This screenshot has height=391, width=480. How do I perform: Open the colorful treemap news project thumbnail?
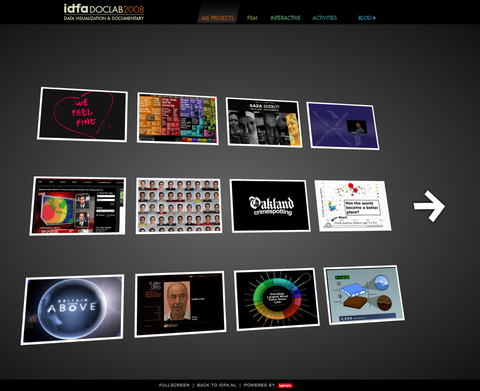pyautogui.click(x=178, y=118)
